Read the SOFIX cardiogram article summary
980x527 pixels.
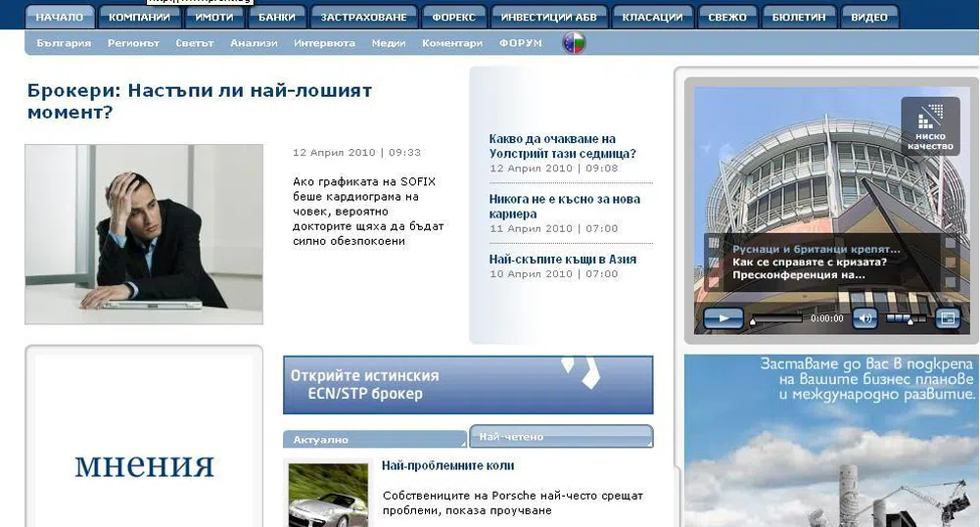[x=368, y=212]
